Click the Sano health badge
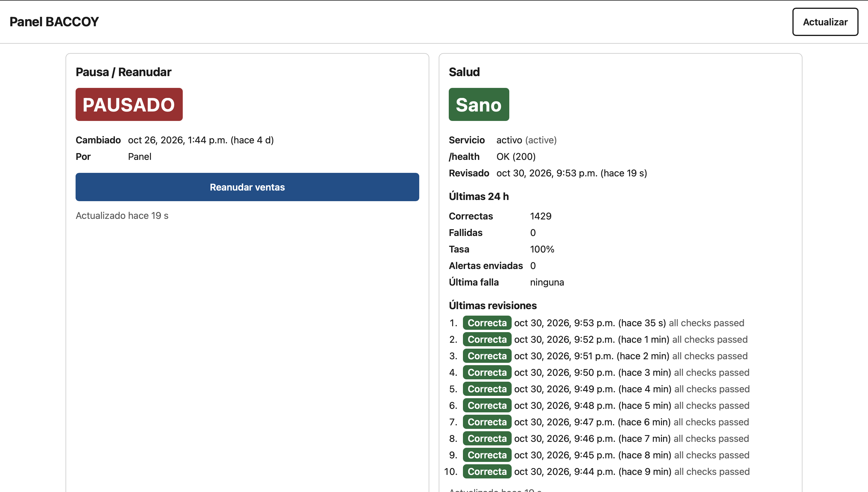This screenshot has width=868, height=492. [x=479, y=104]
